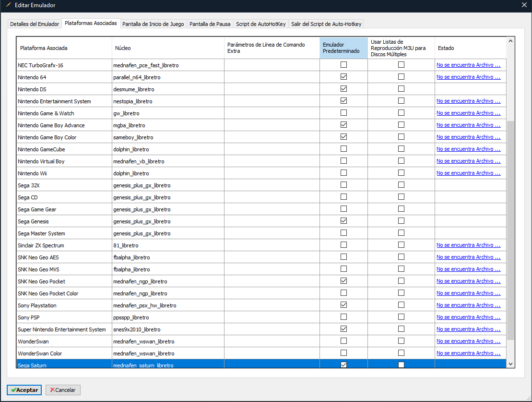This screenshot has height=402, width=532.
Task: Enable M3U playlists for Sony Playstation
Action: (x=402, y=305)
